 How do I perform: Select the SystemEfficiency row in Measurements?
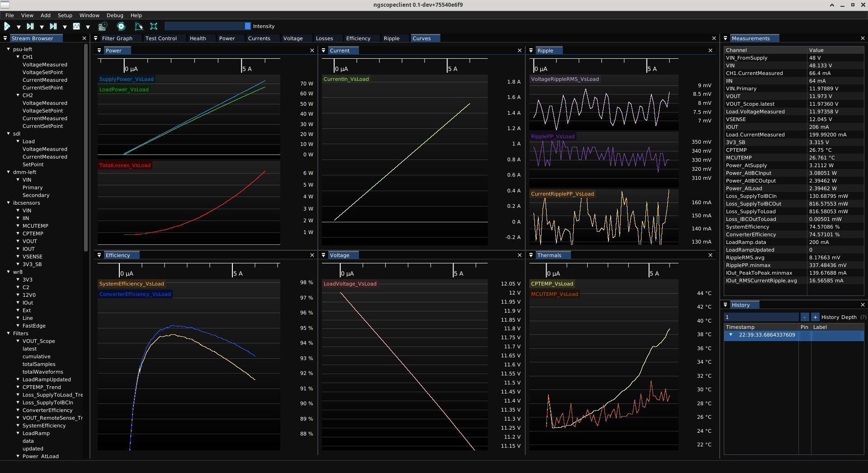point(794,227)
